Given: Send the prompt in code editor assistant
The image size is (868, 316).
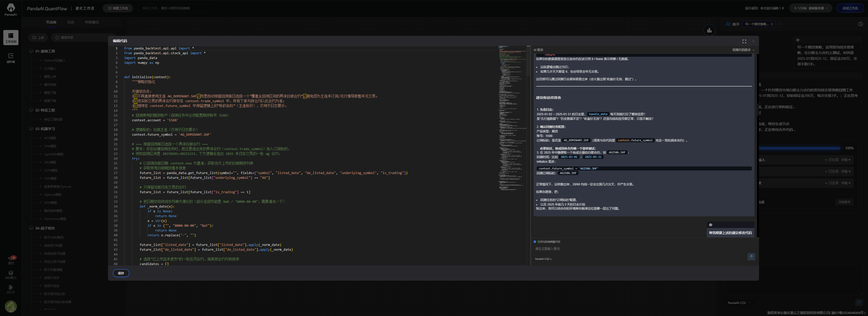Looking at the screenshot, I should (x=751, y=257).
